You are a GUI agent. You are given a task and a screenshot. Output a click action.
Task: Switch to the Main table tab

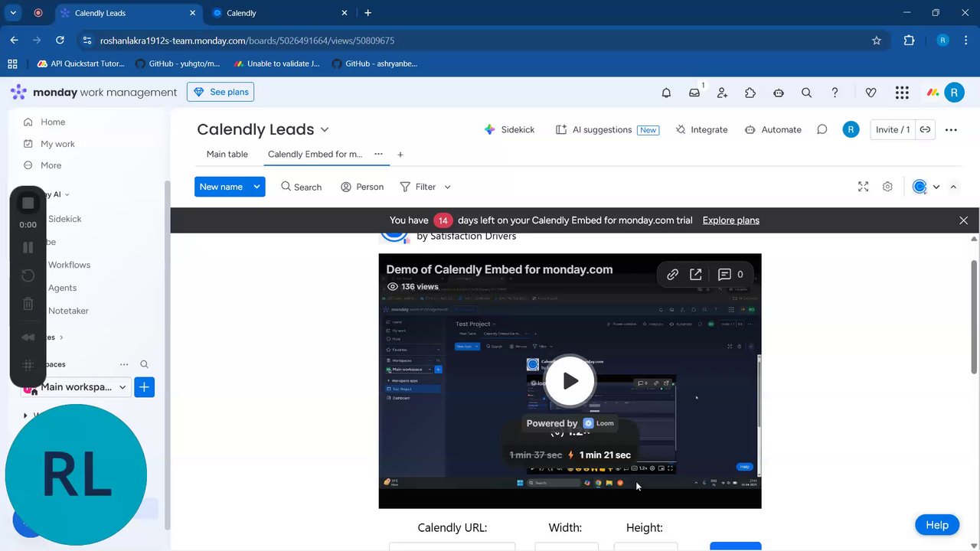click(227, 154)
